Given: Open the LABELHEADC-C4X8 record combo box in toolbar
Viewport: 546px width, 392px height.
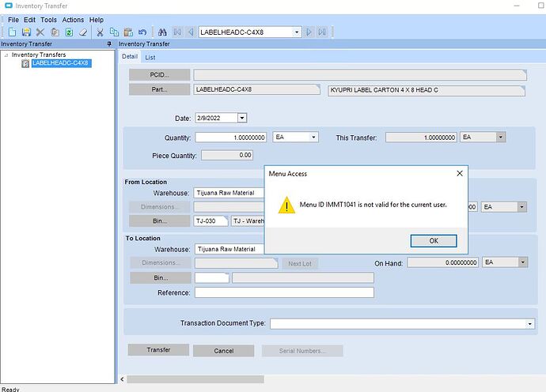Looking at the screenshot, I should tap(296, 32).
